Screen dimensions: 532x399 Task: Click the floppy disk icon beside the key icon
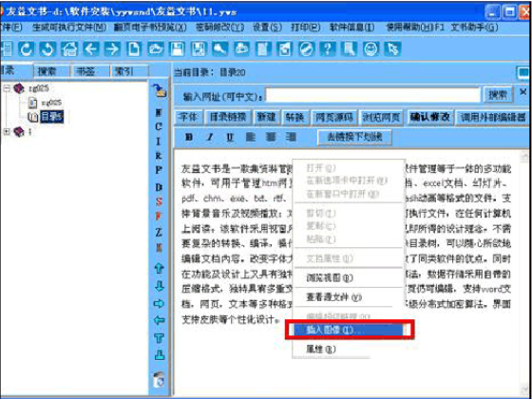click(199, 49)
